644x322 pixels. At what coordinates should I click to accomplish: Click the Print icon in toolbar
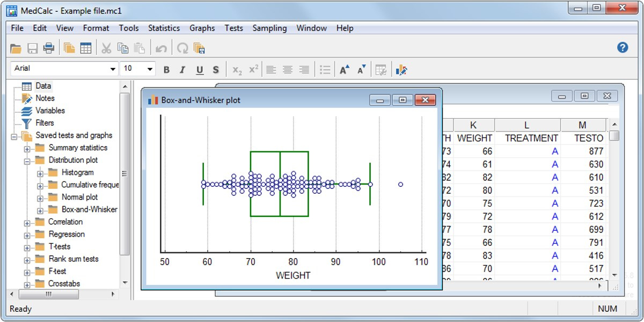(x=49, y=48)
